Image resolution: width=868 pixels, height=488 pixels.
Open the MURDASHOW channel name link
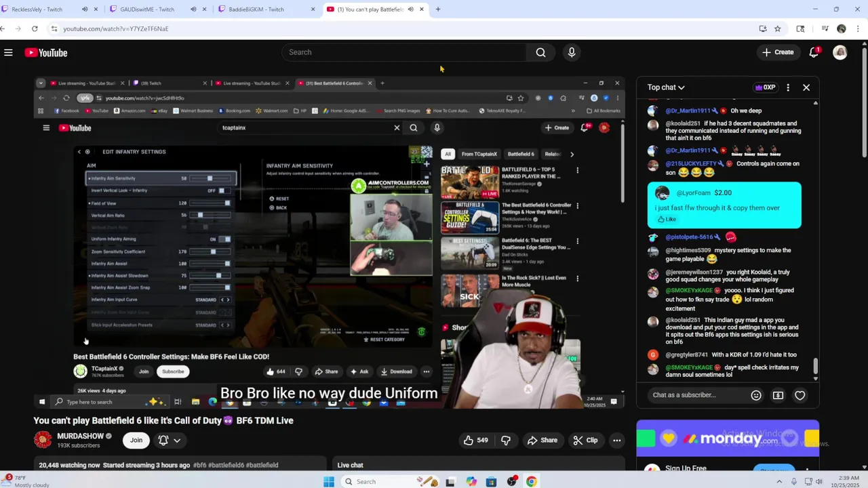(80, 436)
